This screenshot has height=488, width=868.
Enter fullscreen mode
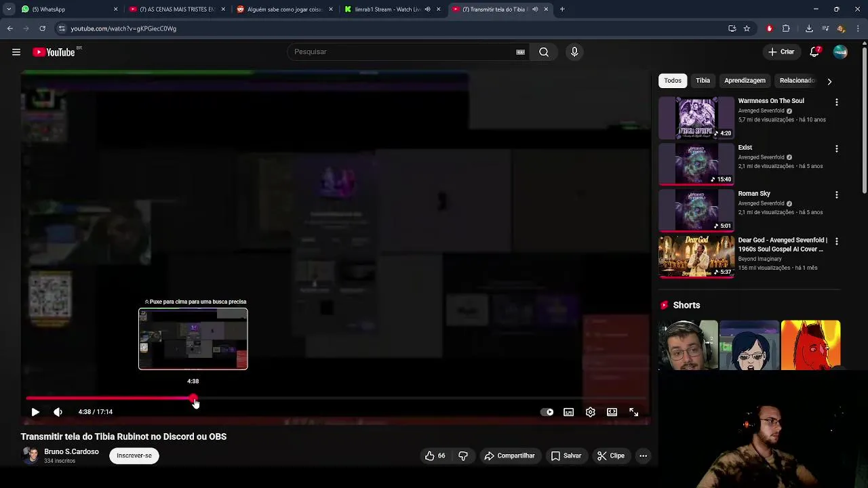pos(634,412)
